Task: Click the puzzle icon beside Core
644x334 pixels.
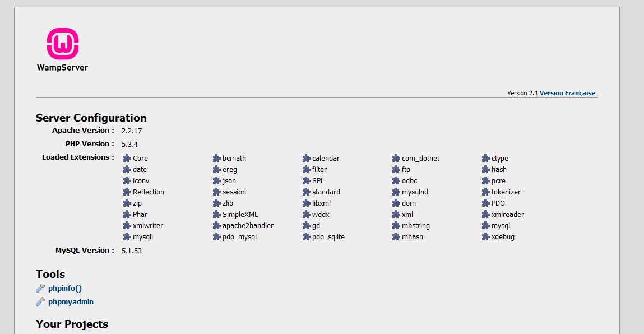Action: pyautogui.click(x=127, y=158)
